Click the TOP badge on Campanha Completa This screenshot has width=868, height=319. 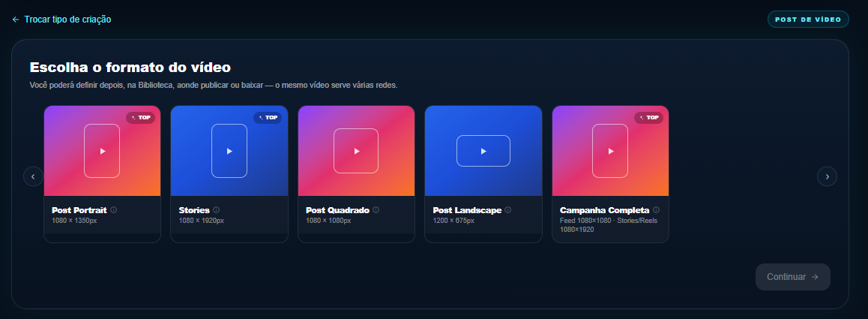(649, 118)
